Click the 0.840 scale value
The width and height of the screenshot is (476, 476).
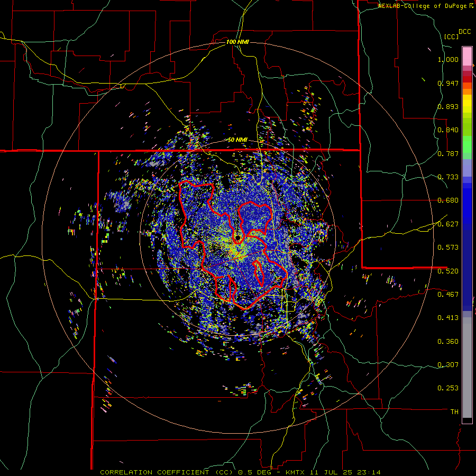pos(448,130)
